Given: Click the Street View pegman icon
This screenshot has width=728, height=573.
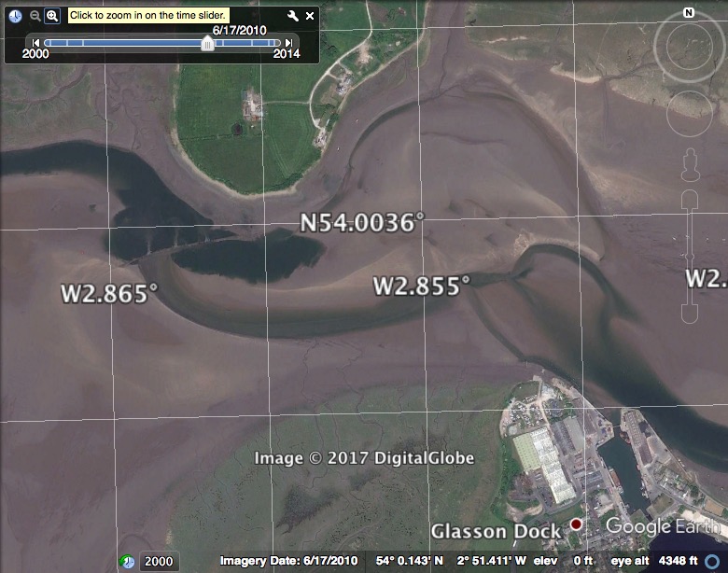Looking at the screenshot, I should pyautogui.click(x=691, y=164).
